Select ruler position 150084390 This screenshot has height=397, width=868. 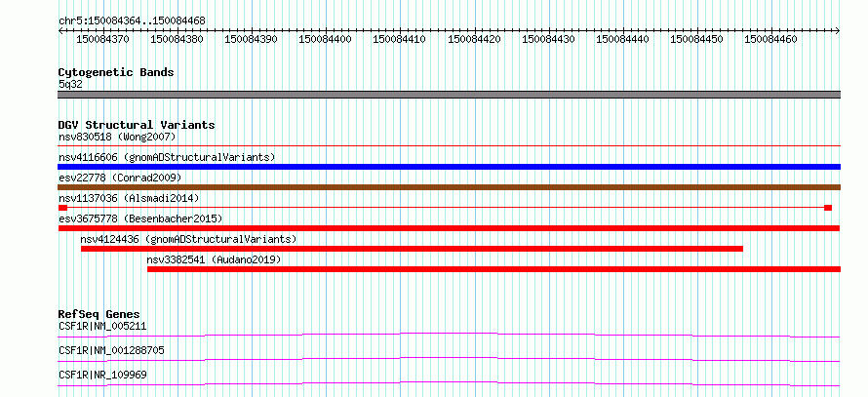pyautogui.click(x=252, y=40)
